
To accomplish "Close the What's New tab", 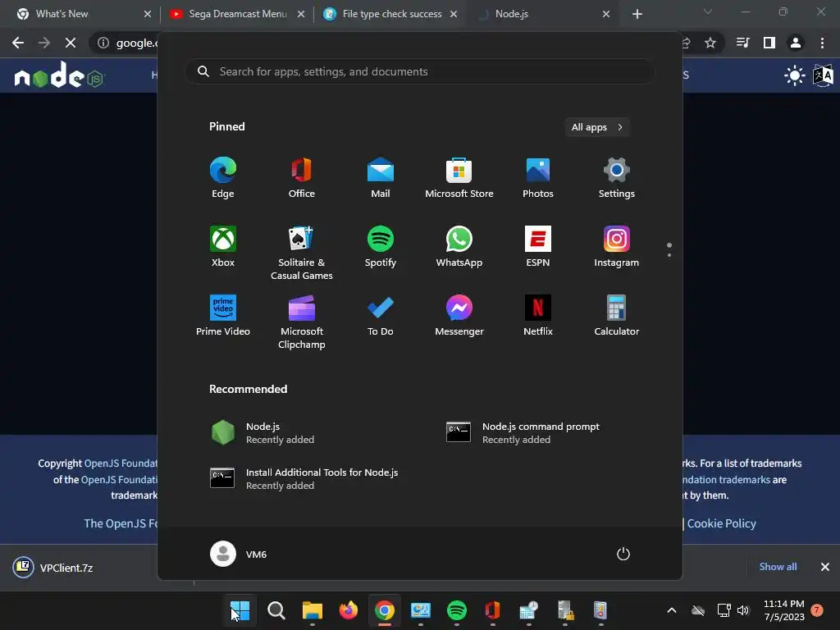I will point(148,14).
